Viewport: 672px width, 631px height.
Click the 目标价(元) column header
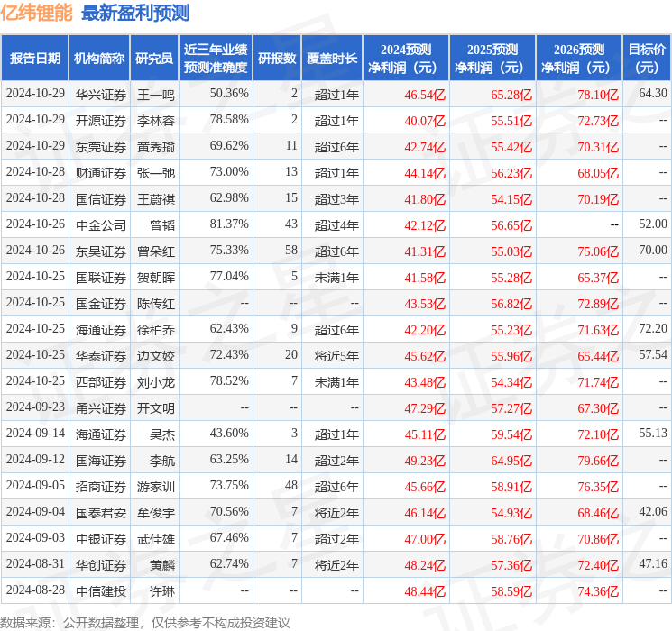point(647,59)
